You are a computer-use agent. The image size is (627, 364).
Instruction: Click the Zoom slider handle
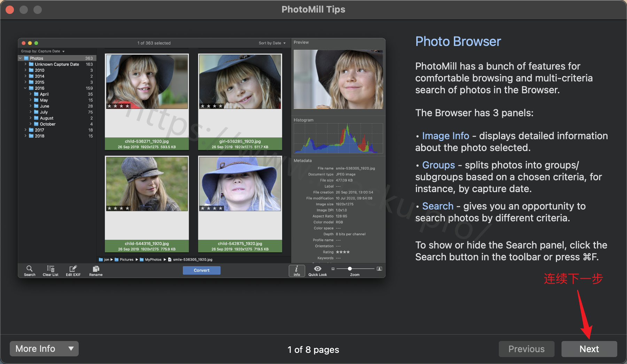350,269
